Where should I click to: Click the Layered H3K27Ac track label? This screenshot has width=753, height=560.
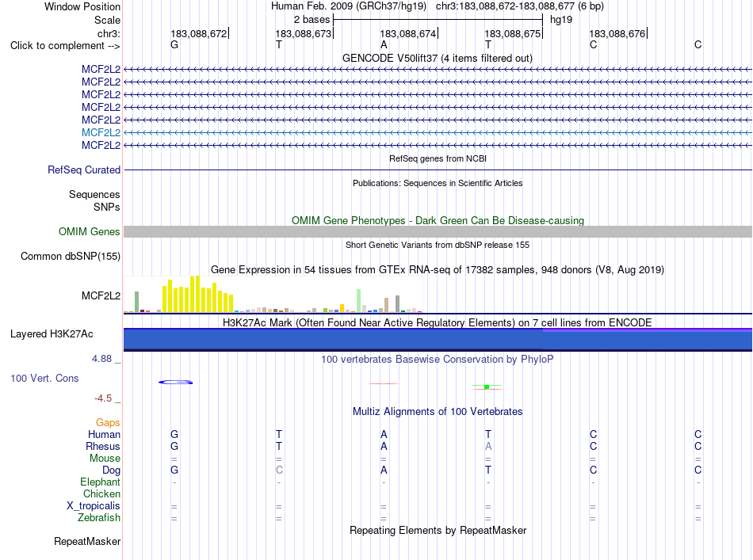(52, 334)
